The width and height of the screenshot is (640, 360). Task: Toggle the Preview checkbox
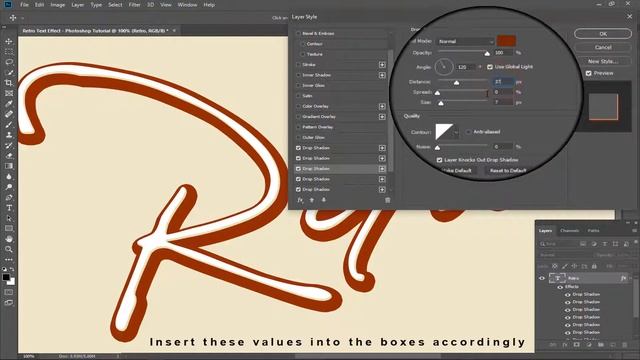point(589,73)
